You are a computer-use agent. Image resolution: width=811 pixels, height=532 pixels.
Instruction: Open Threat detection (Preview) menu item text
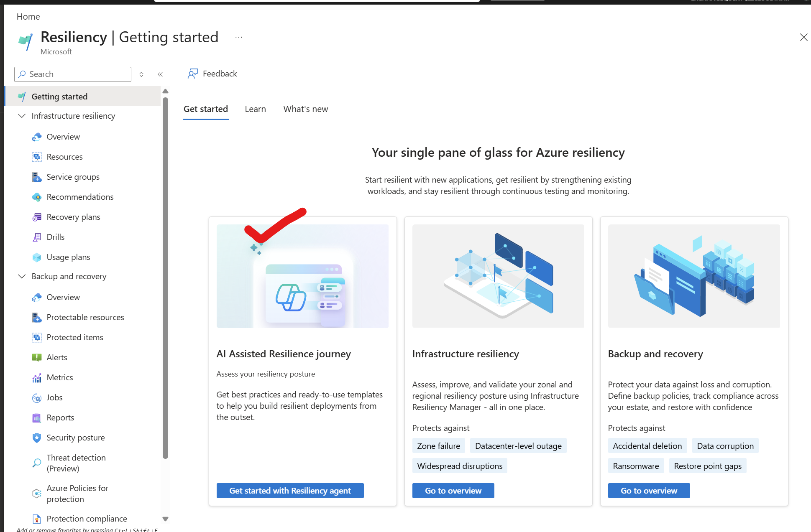click(76, 463)
